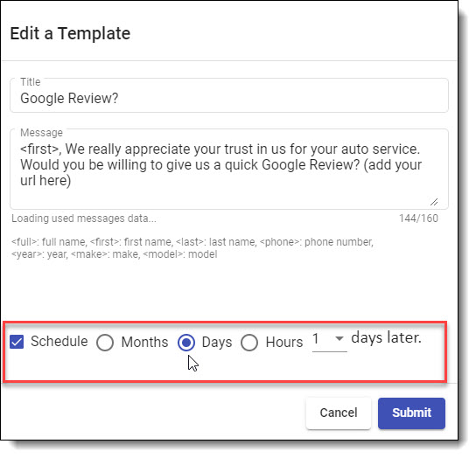Screen dimensions: 476x458
Task: Cancel editing the template
Action: click(x=339, y=413)
